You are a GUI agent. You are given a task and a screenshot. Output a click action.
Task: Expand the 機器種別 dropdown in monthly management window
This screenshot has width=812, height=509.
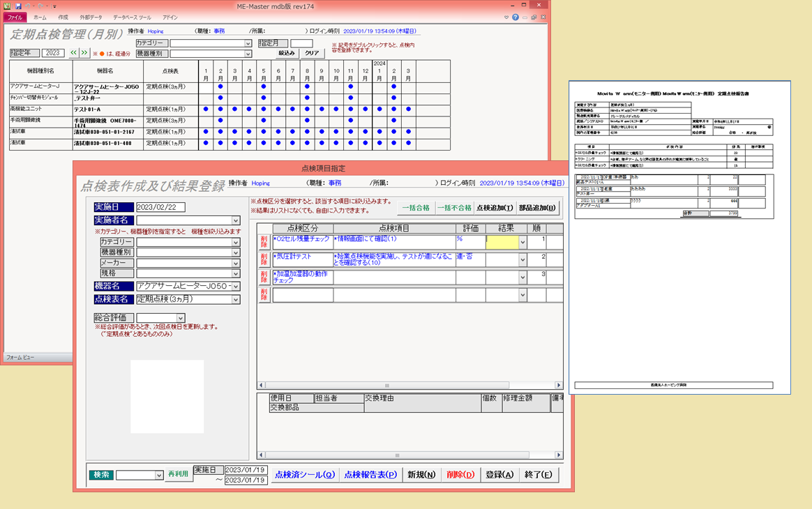248,54
